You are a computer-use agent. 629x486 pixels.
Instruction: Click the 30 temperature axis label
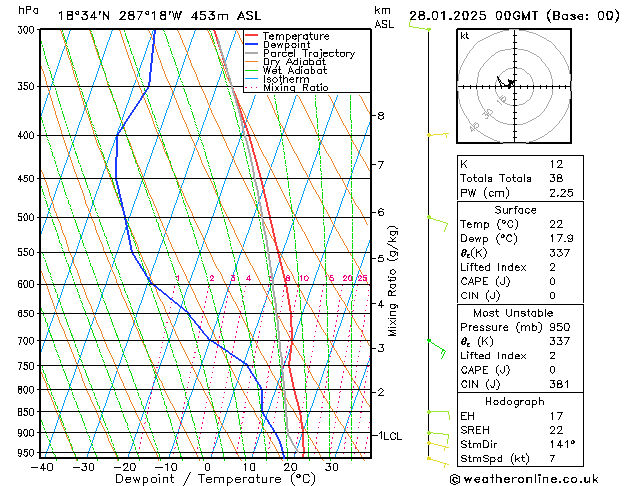click(331, 467)
